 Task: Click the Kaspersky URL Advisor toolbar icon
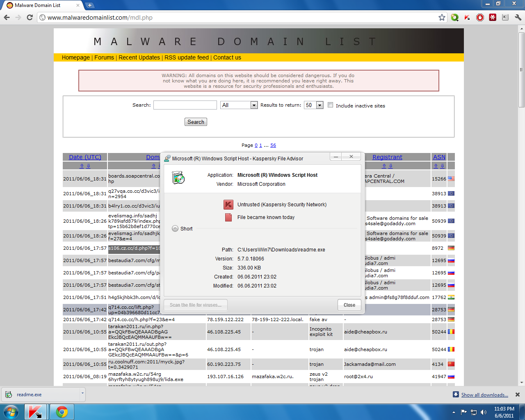pos(467,17)
